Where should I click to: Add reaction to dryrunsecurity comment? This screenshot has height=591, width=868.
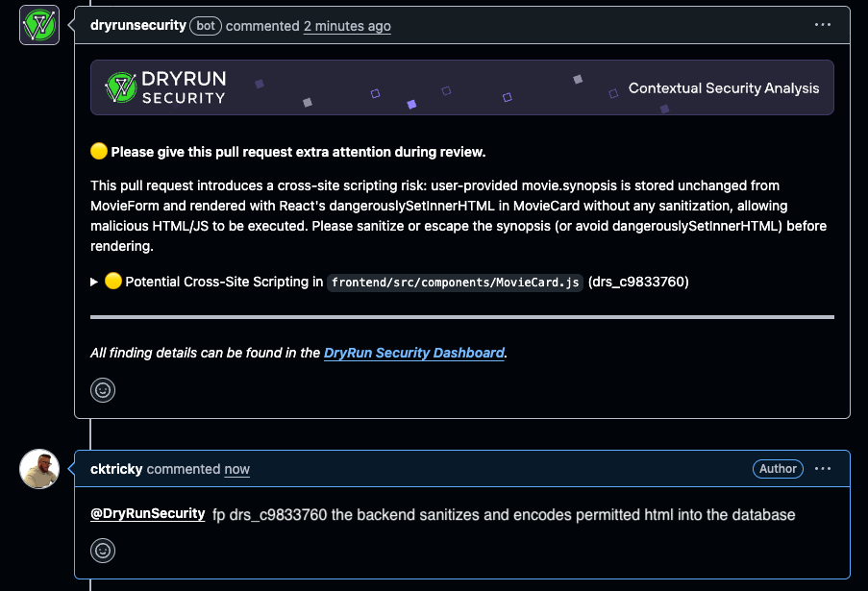tap(103, 390)
